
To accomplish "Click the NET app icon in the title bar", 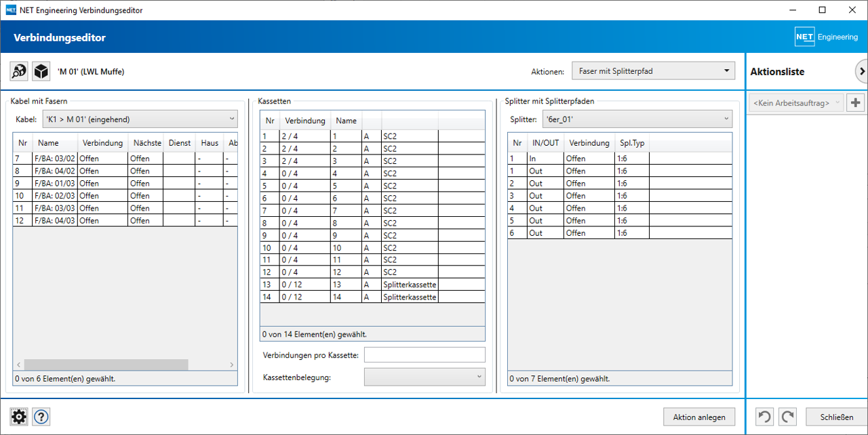I will pyautogui.click(x=11, y=10).
